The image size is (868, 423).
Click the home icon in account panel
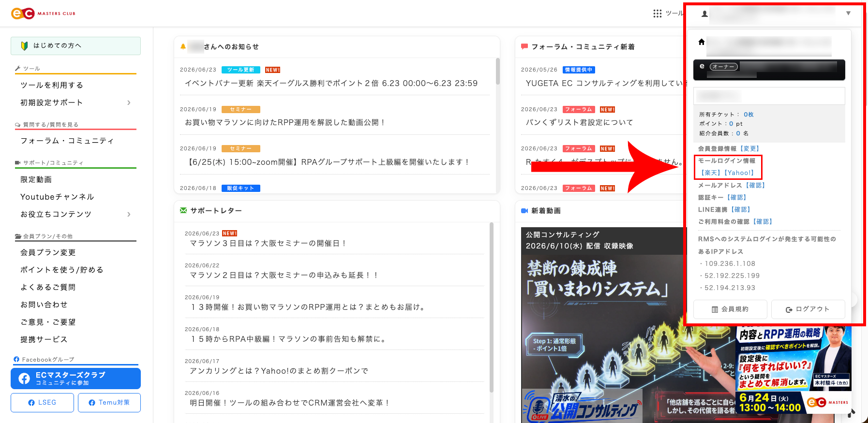click(702, 42)
